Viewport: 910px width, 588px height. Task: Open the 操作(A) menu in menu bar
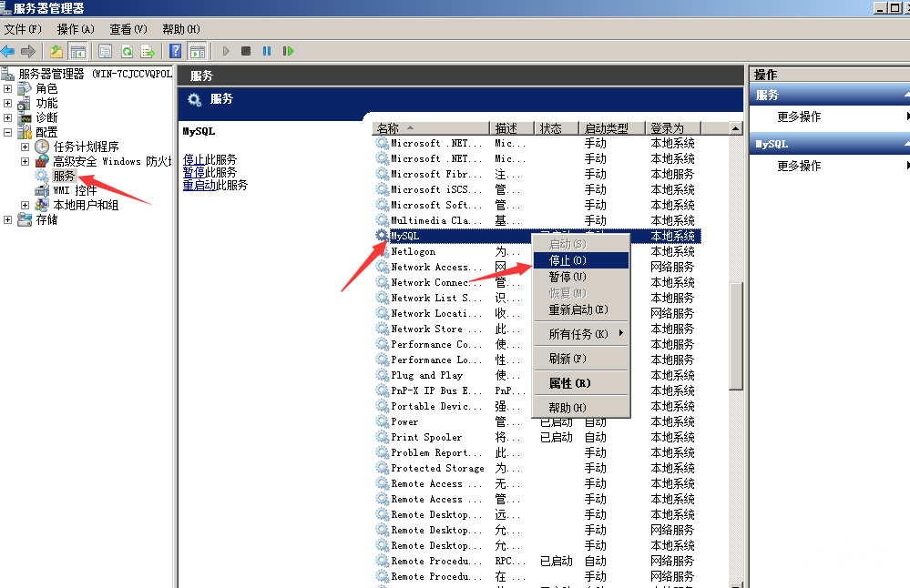(76, 29)
